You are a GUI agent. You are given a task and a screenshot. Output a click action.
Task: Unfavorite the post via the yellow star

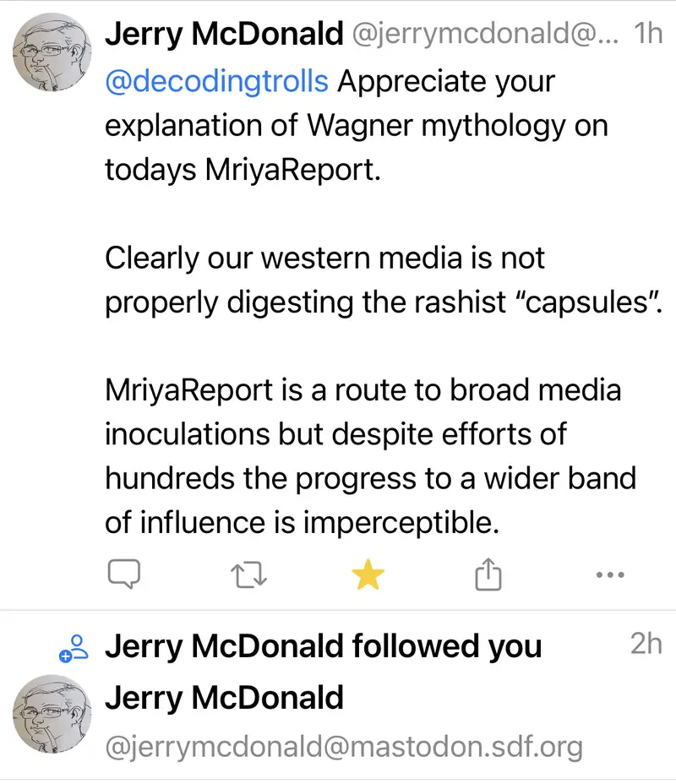(x=368, y=574)
